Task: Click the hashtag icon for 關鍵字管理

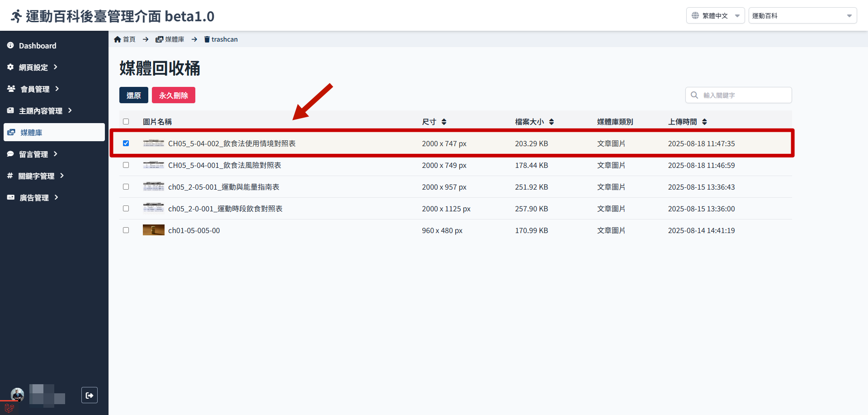Action: pyautogui.click(x=10, y=176)
